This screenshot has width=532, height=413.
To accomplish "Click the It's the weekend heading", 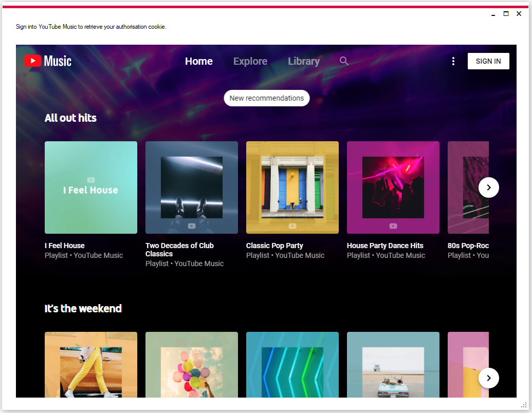I will click(x=83, y=309).
